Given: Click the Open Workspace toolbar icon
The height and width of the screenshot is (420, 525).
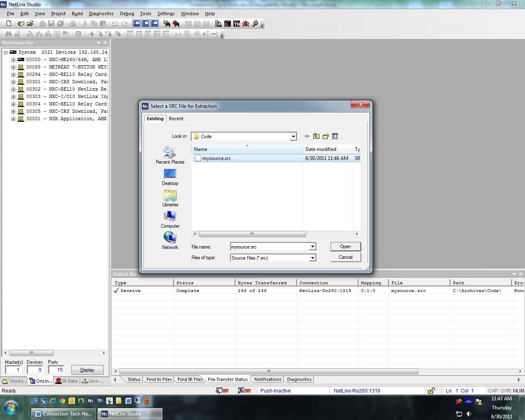Looking at the screenshot, I should coord(21,24).
